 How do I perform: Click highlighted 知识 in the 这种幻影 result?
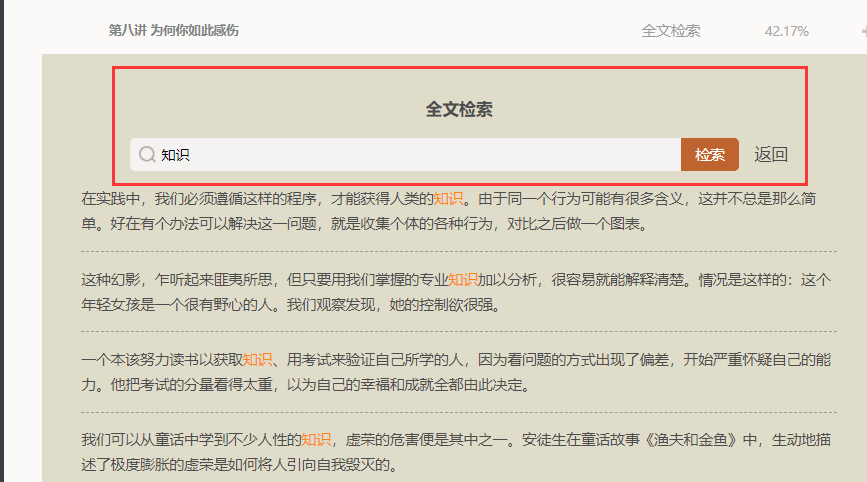pyautogui.click(x=462, y=279)
